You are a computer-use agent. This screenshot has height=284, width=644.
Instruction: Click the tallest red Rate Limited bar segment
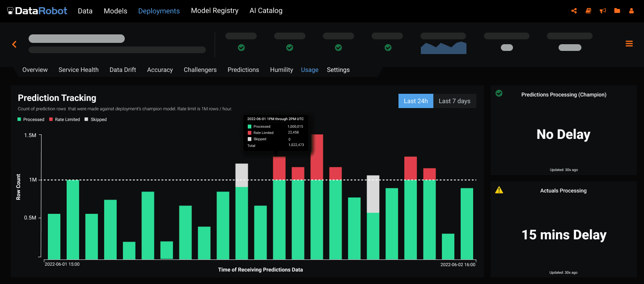tap(317, 157)
